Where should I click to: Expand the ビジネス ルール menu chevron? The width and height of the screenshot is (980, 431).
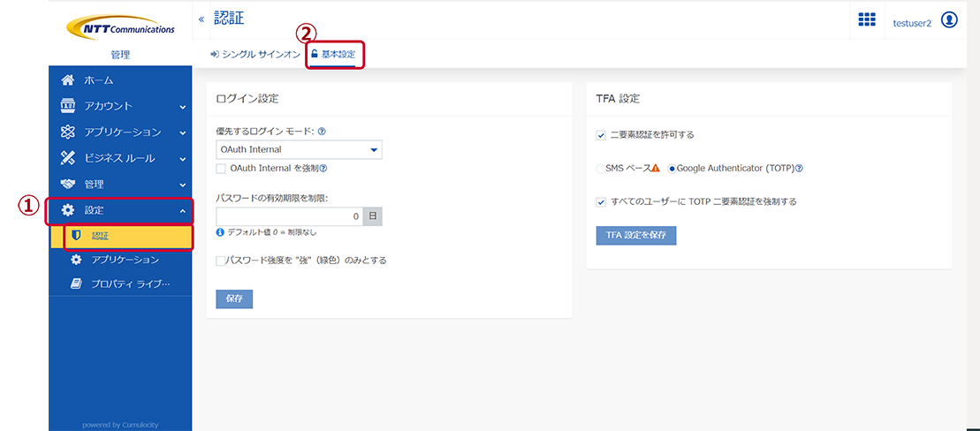(x=183, y=159)
